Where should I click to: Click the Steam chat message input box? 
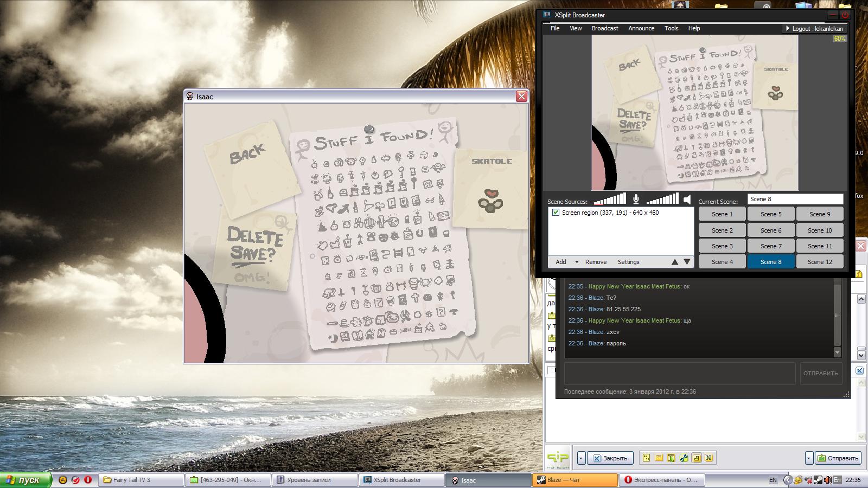[680, 373]
